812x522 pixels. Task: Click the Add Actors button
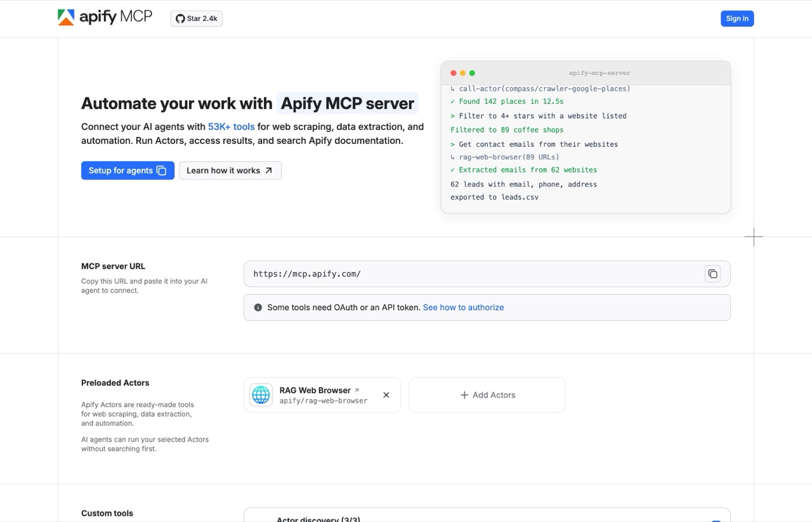487,395
